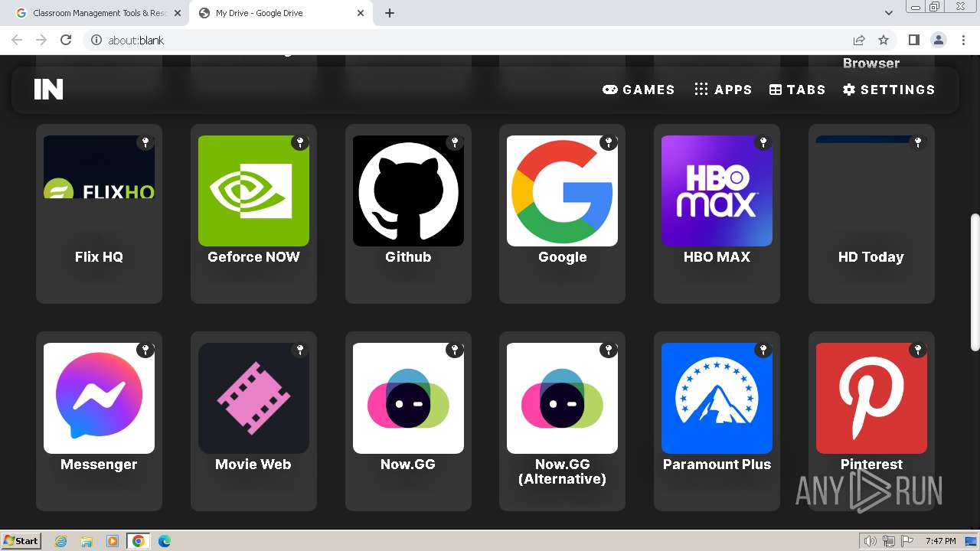Select the My Drive - Google Drive tab
The image size is (980, 551).
(280, 13)
